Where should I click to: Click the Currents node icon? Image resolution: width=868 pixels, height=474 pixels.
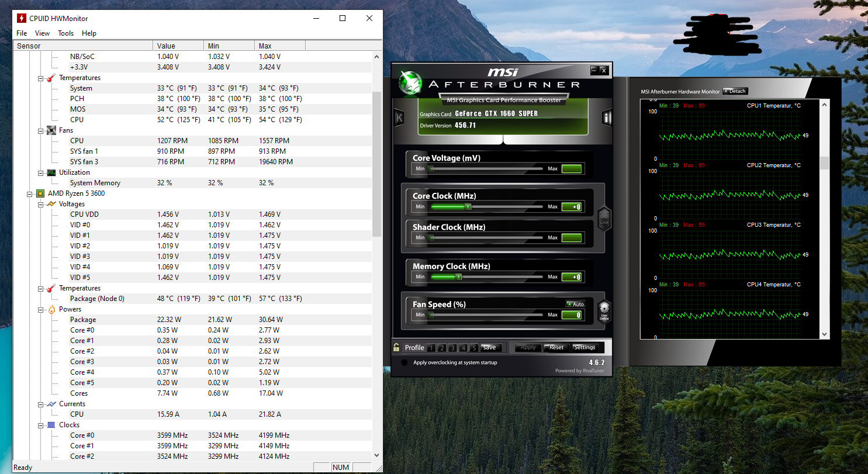(51, 404)
